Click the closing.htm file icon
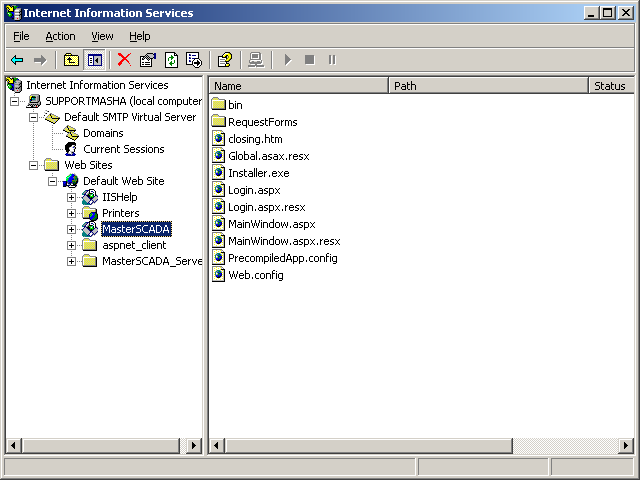 click(218, 139)
